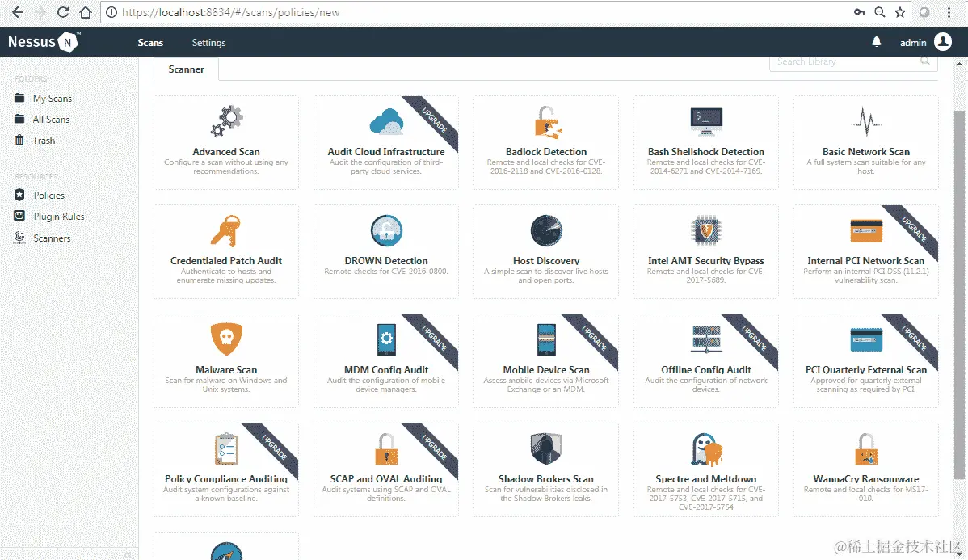Image resolution: width=968 pixels, height=560 pixels.
Task: Open notifications bell in header
Action: 876,42
